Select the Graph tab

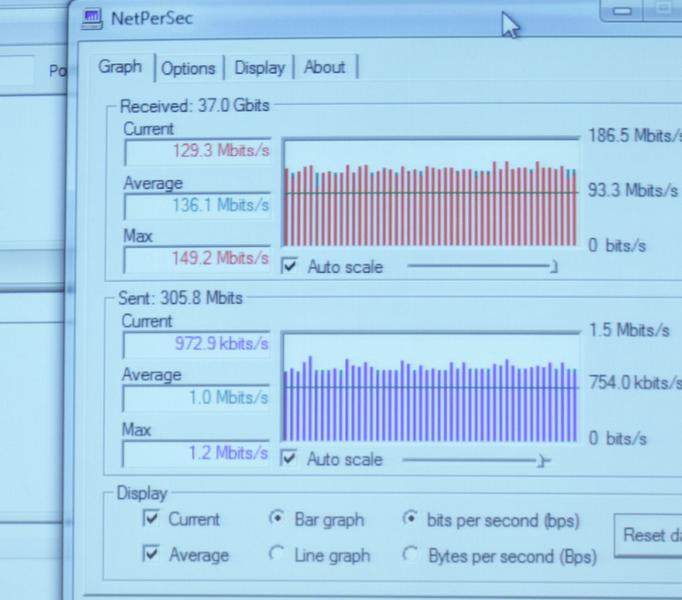tap(120, 67)
